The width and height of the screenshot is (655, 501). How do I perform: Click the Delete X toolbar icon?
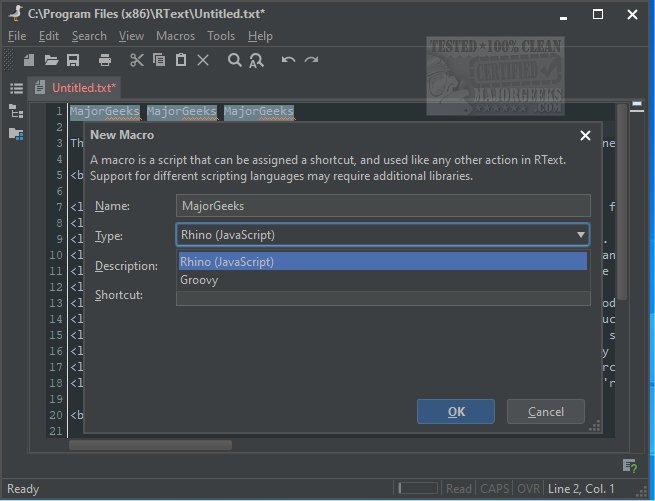203,60
